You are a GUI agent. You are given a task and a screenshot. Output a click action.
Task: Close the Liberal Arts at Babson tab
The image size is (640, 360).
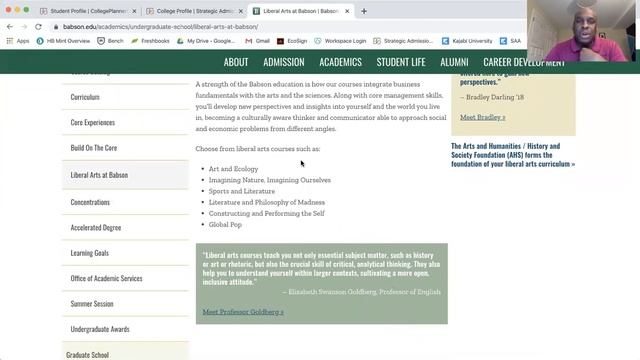tap(347, 11)
